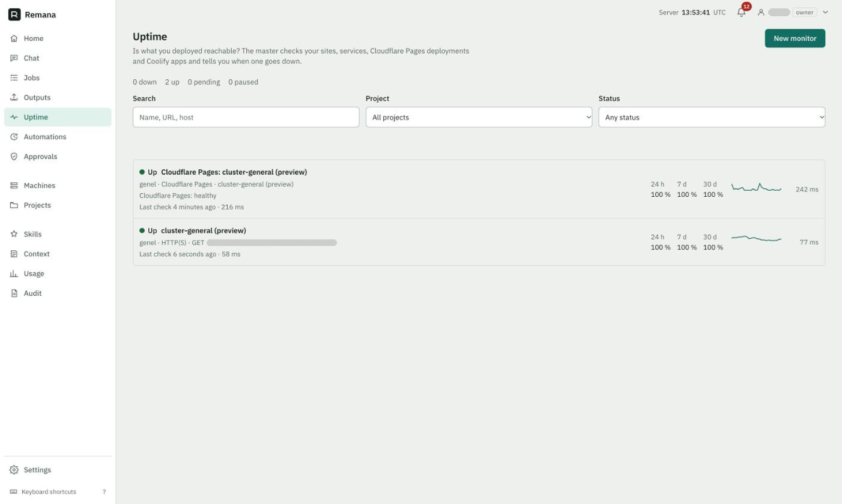Open cluster-general (preview) HTTP monitor title
Viewport: 842px width, 504px height.
(x=204, y=230)
